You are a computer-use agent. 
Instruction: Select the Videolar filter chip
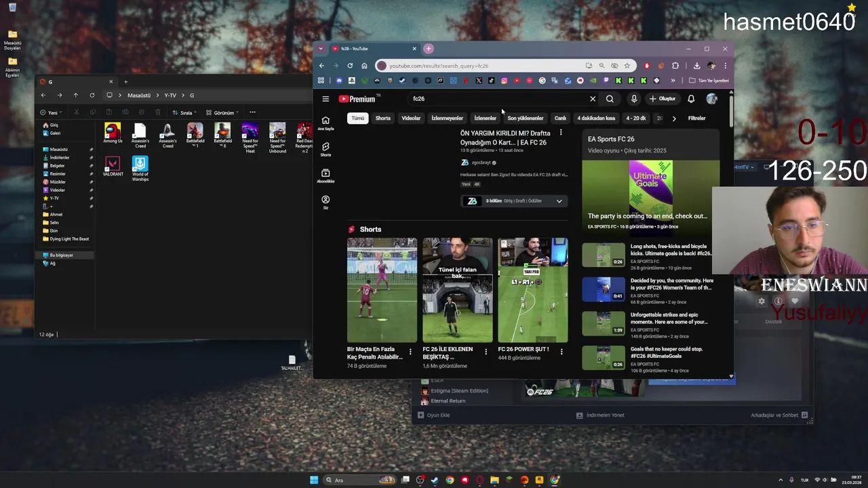click(411, 118)
